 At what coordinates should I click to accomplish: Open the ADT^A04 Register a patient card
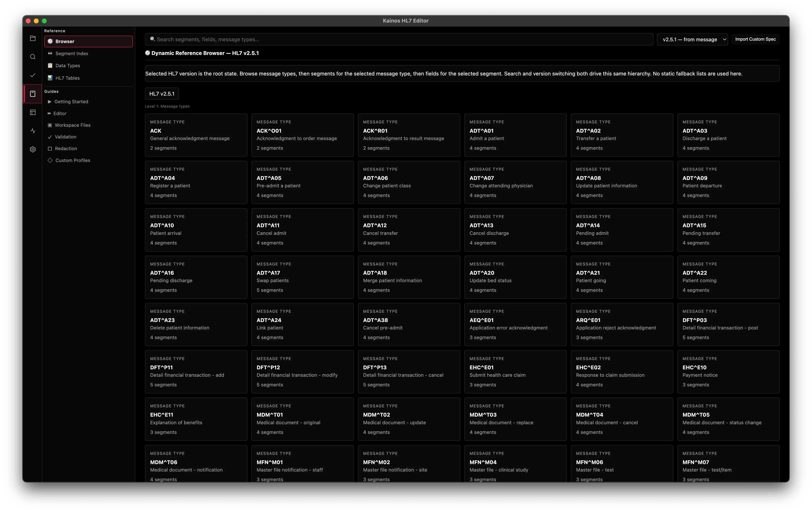[196, 182]
